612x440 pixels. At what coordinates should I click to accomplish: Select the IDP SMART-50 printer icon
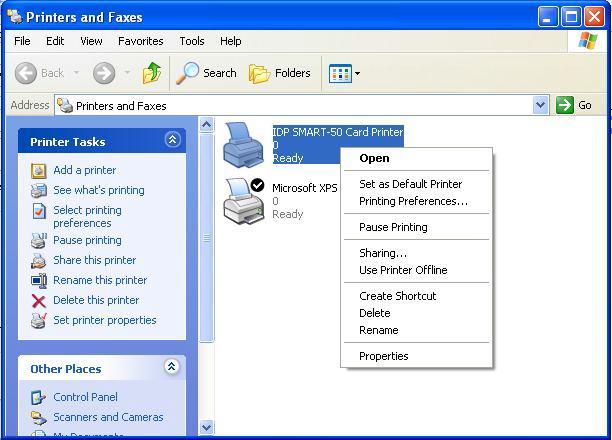point(243,145)
